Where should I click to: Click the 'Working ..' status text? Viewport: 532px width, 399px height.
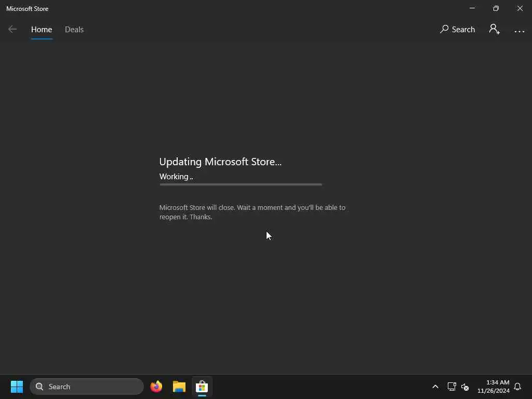tap(176, 177)
